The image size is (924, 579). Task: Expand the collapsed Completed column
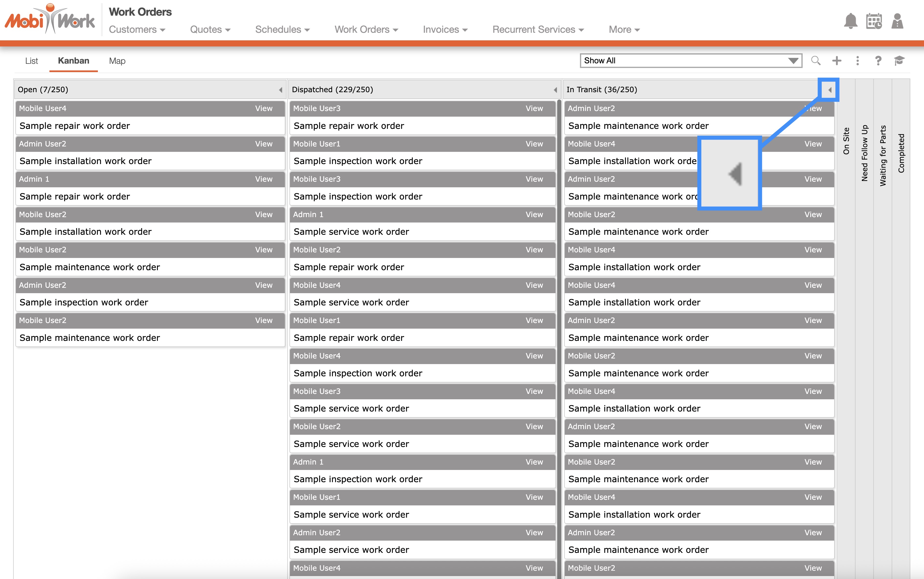(901, 153)
